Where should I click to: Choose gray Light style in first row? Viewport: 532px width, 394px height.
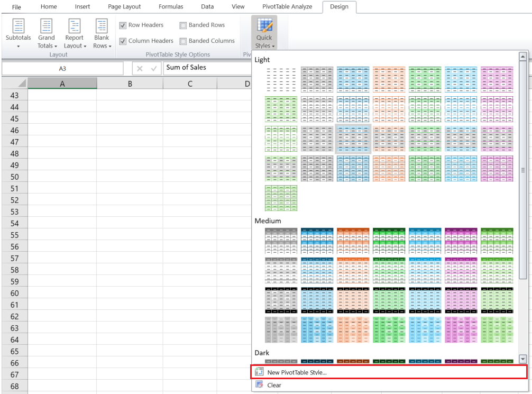317,79
